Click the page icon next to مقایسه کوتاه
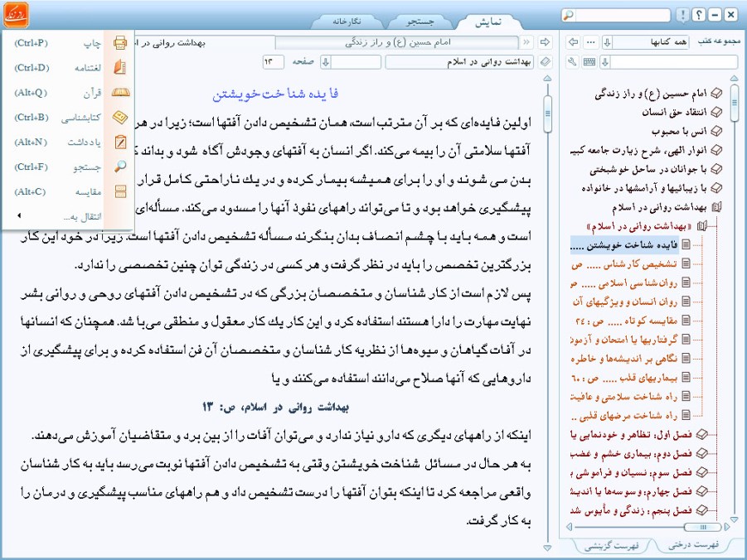The width and height of the screenshot is (747, 560). coord(686,320)
